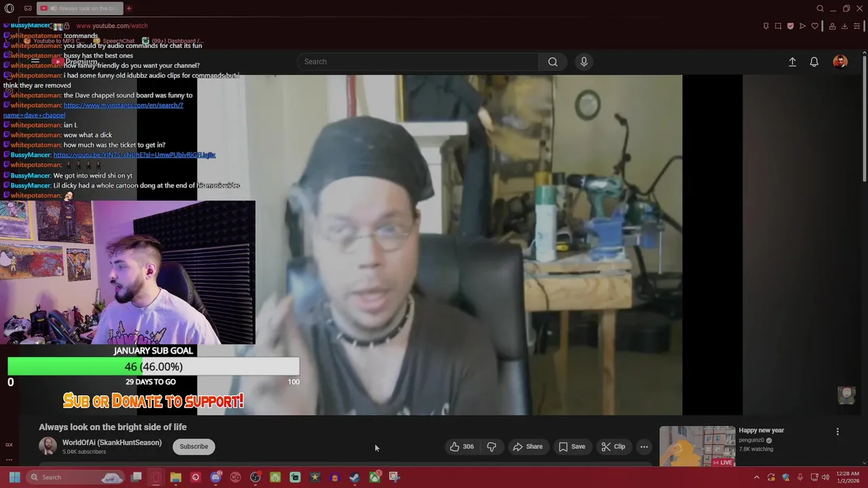
Task: Click the YouTube search input field
Action: coord(418,62)
